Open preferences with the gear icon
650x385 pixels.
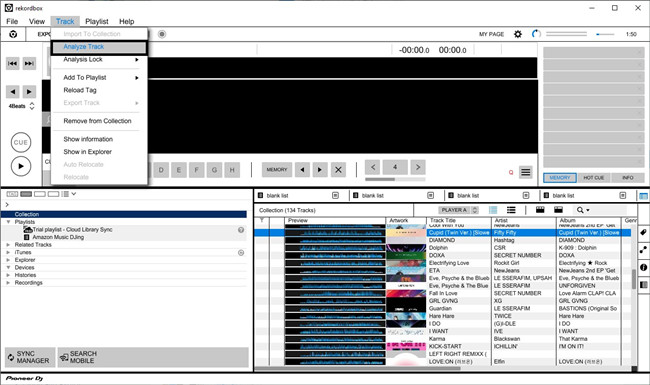coord(518,34)
